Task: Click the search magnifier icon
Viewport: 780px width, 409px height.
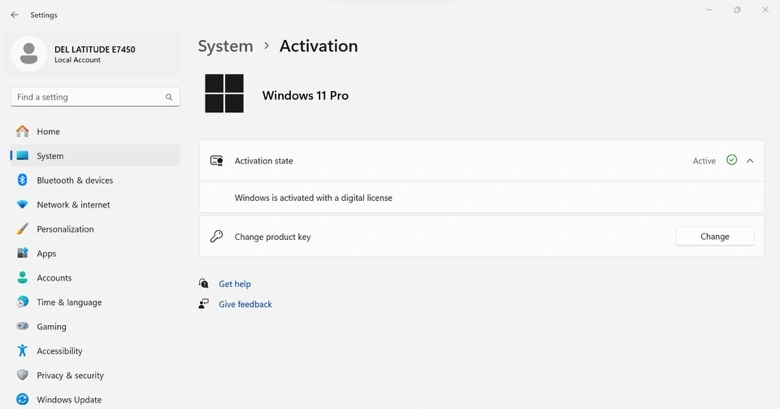Action: point(169,97)
